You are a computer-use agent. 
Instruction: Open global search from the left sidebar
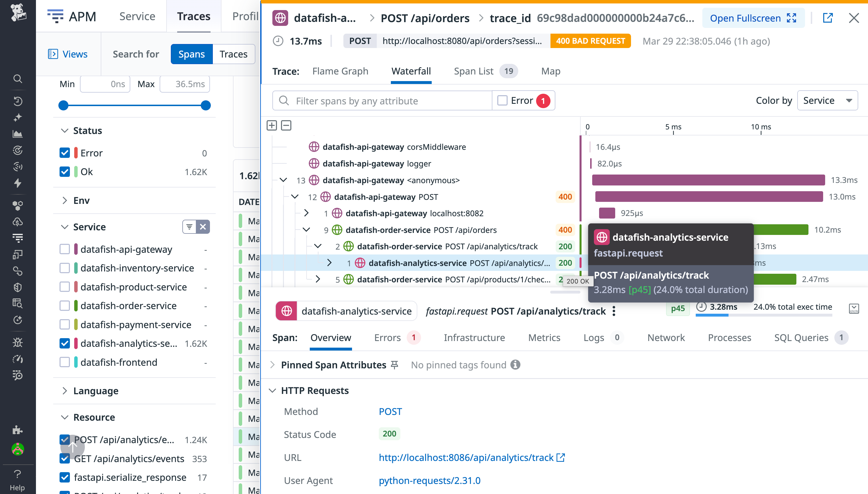pos(18,79)
